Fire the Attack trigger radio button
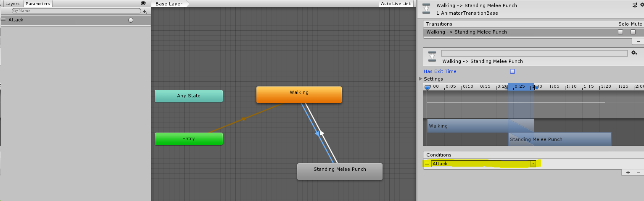 tap(131, 20)
